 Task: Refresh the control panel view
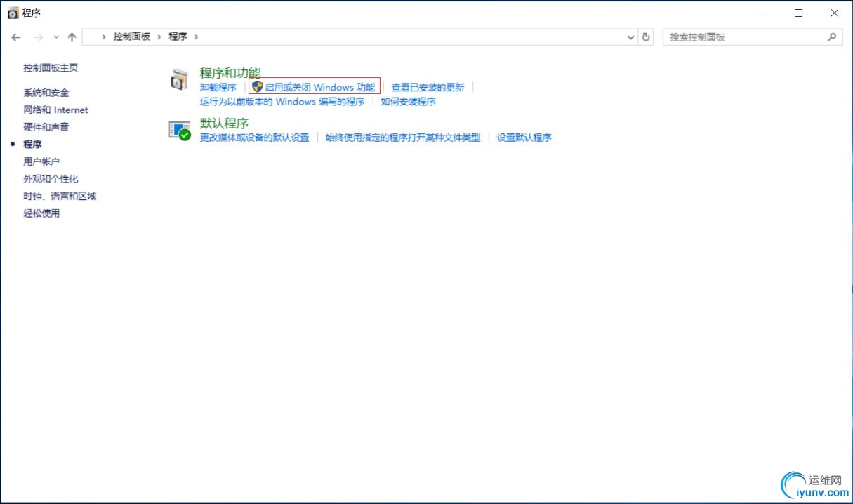pyautogui.click(x=647, y=37)
